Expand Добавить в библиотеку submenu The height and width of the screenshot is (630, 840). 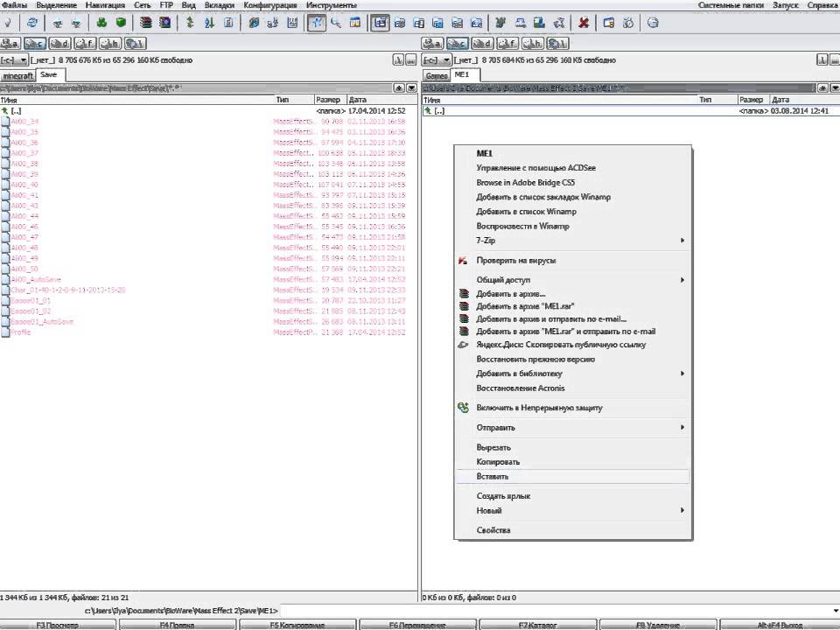pos(573,374)
